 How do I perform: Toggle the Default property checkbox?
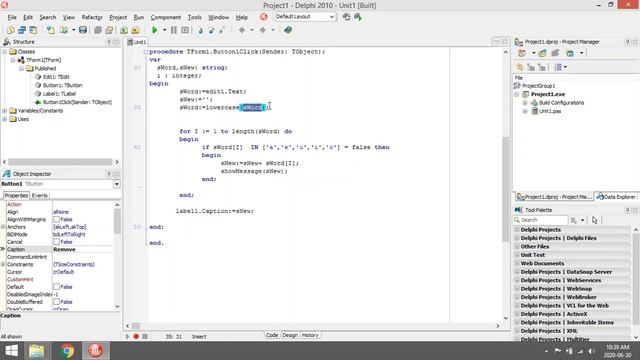coord(56,287)
